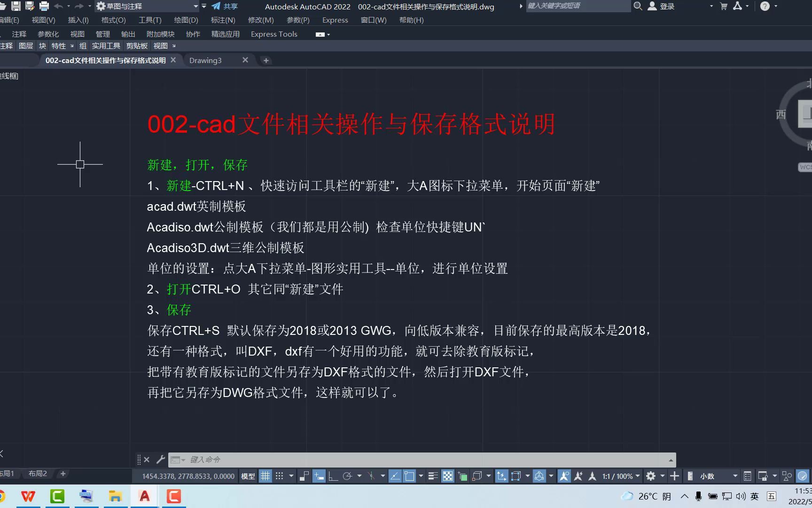Screen dimensions: 812x508
Task: Click the Undo arrow icon
Action: (58, 6)
